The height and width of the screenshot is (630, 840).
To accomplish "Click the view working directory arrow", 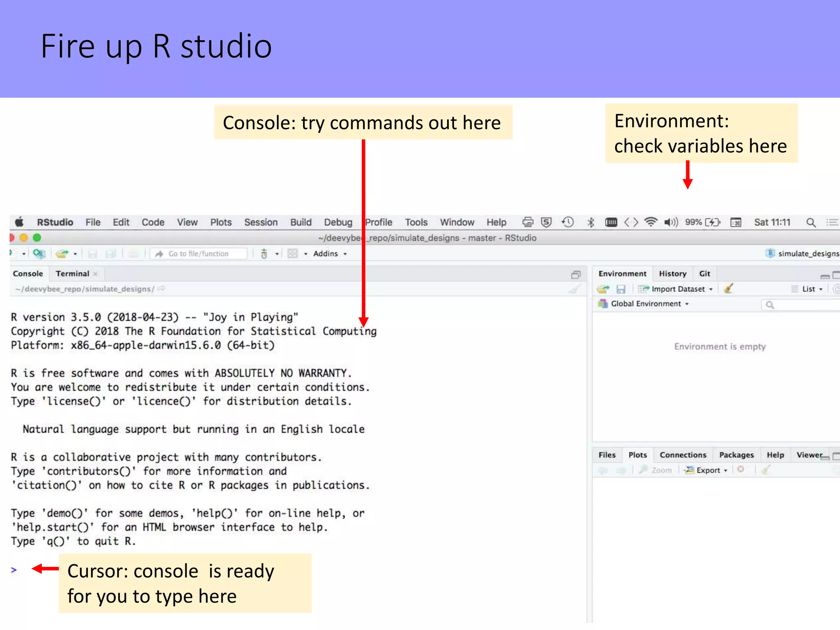I will (x=162, y=289).
